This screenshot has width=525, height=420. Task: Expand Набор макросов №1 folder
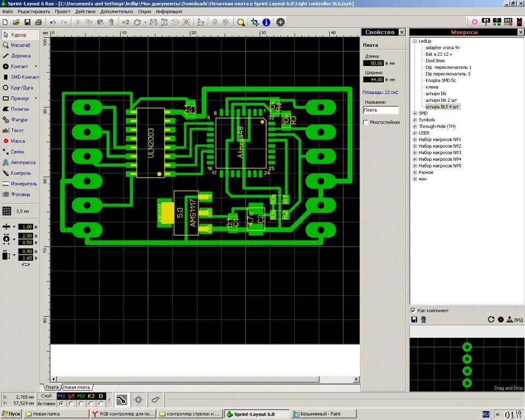coord(415,139)
